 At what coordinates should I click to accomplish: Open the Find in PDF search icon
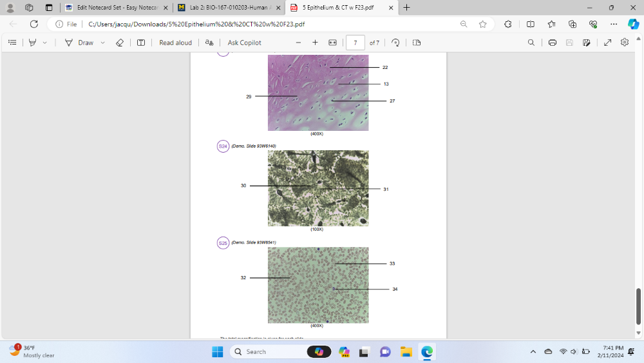pos(531,43)
